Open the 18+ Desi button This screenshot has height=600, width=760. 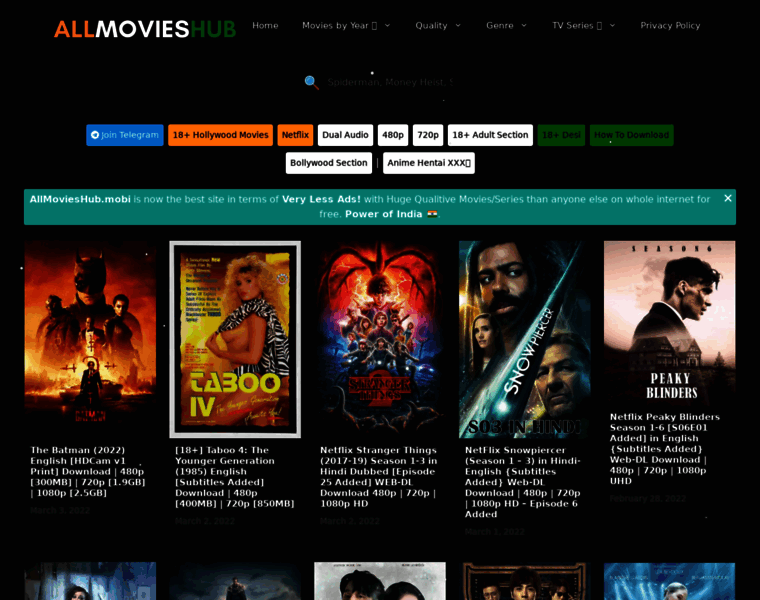(x=561, y=135)
